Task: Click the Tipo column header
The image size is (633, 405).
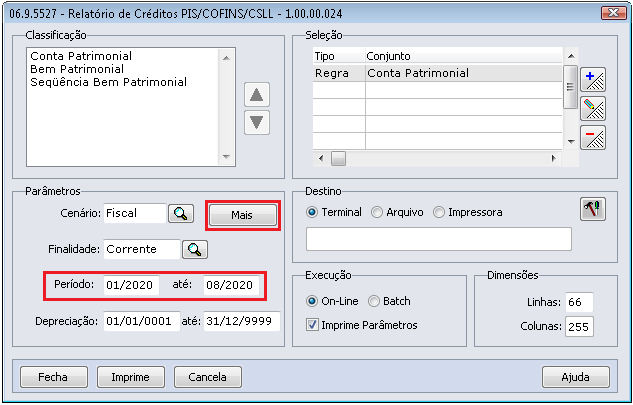Action: [339, 56]
